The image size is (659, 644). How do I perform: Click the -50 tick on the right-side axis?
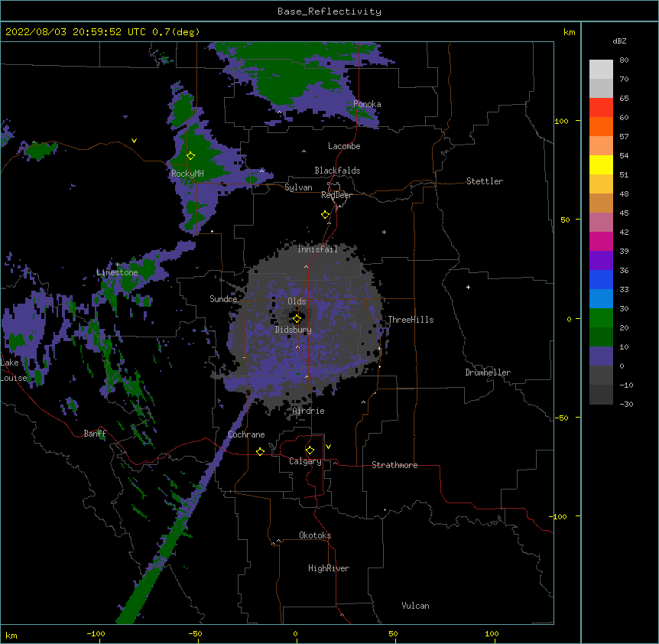click(x=561, y=418)
